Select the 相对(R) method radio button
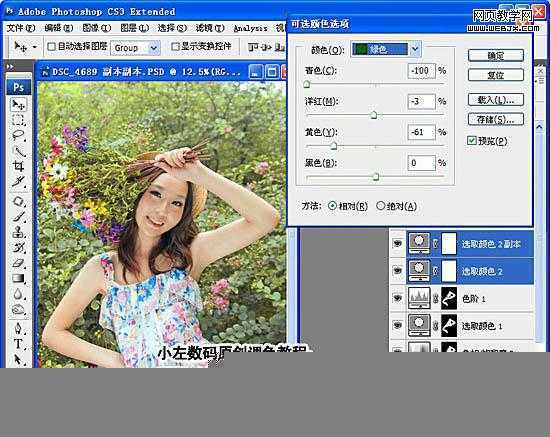The height and width of the screenshot is (437, 550). (332, 206)
